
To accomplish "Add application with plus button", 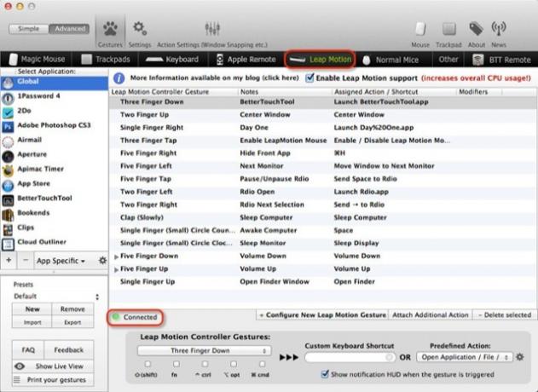I will (x=9, y=260).
